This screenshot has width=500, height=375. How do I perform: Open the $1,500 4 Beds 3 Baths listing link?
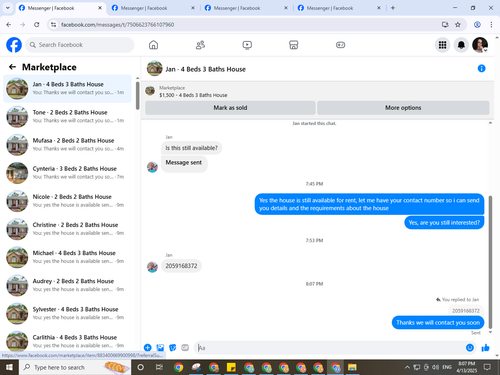193,95
